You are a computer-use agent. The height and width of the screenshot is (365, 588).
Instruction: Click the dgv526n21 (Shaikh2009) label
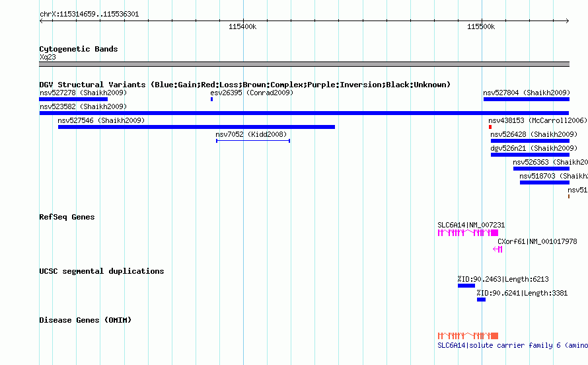tap(534, 148)
